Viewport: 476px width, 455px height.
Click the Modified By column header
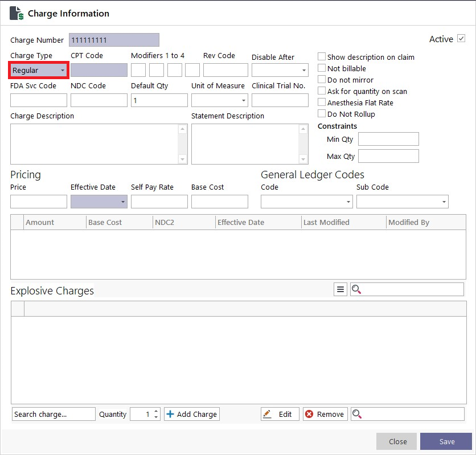click(426, 222)
